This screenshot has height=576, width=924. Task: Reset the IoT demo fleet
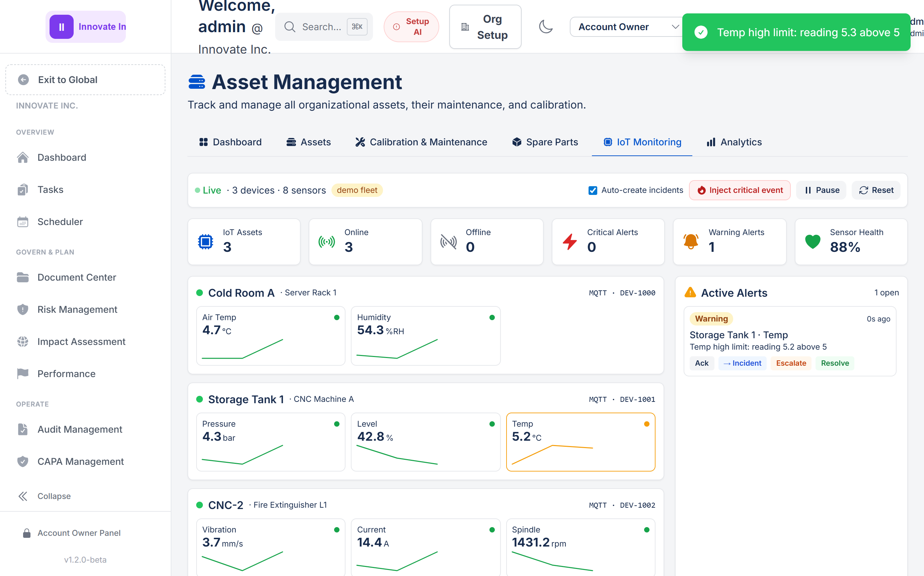coord(876,190)
